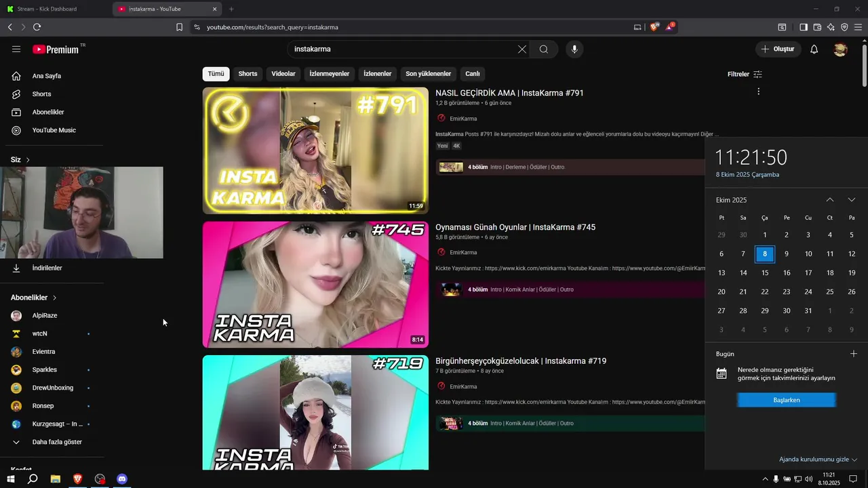Open the Brave VPN shield icon
The image size is (868, 488).
click(844, 27)
